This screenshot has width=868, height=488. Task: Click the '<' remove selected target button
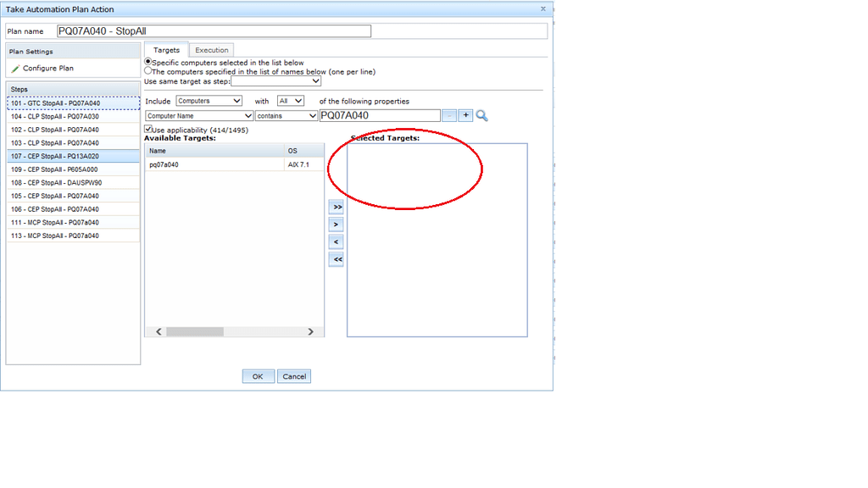(x=337, y=242)
